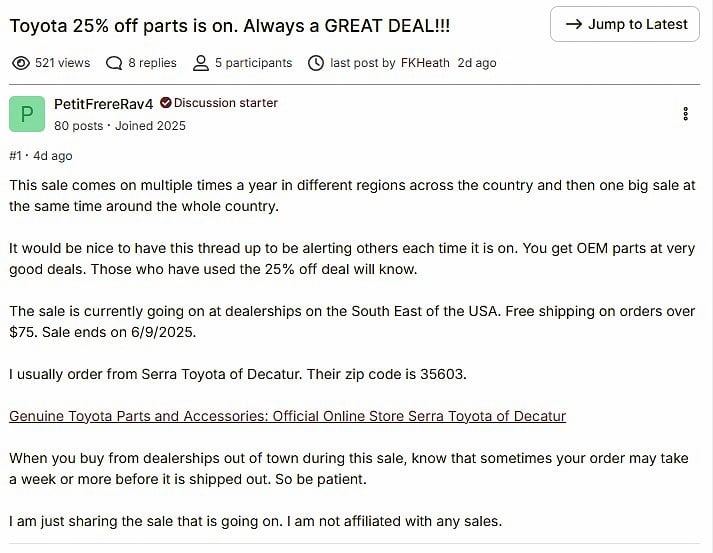Click the Joined 2025 text
The width and height of the screenshot is (713, 553).
[x=150, y=126]
